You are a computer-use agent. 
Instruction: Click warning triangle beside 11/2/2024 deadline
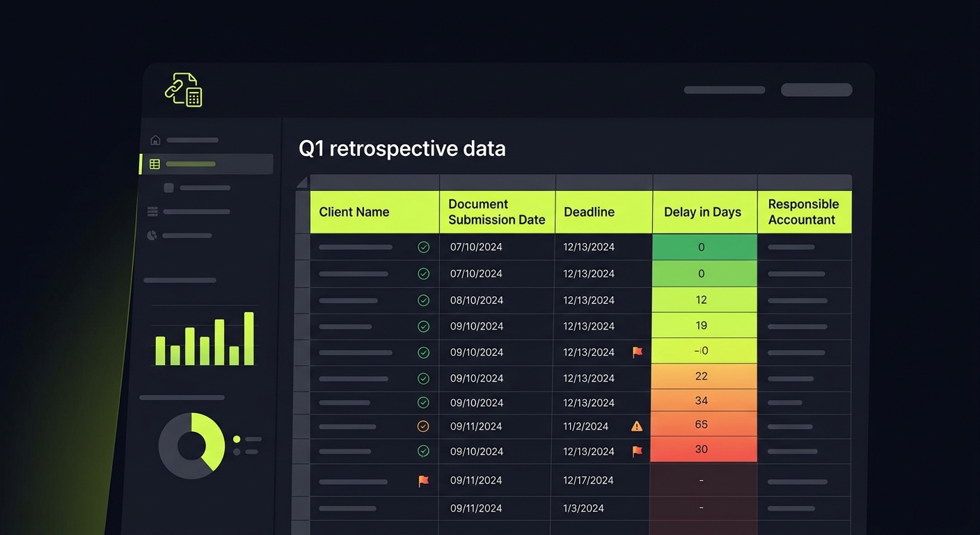pyautogui.click(x=637, y=426)
